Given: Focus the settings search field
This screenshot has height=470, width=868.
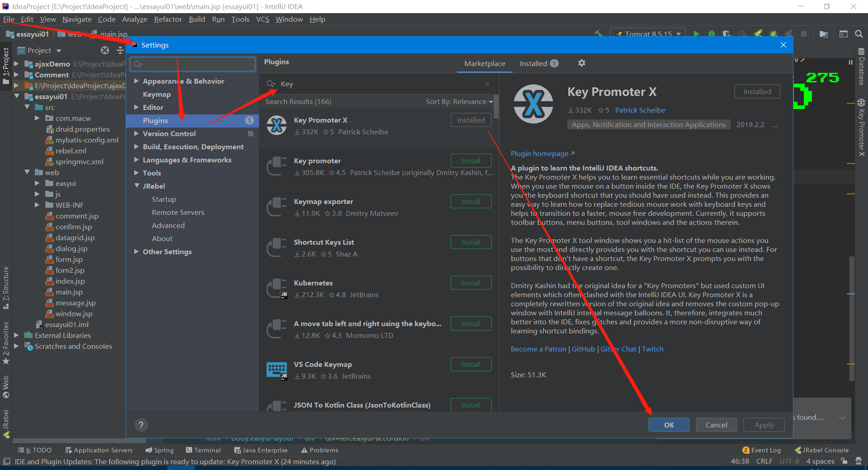Looking at the screenshot, I should point(193,64).
